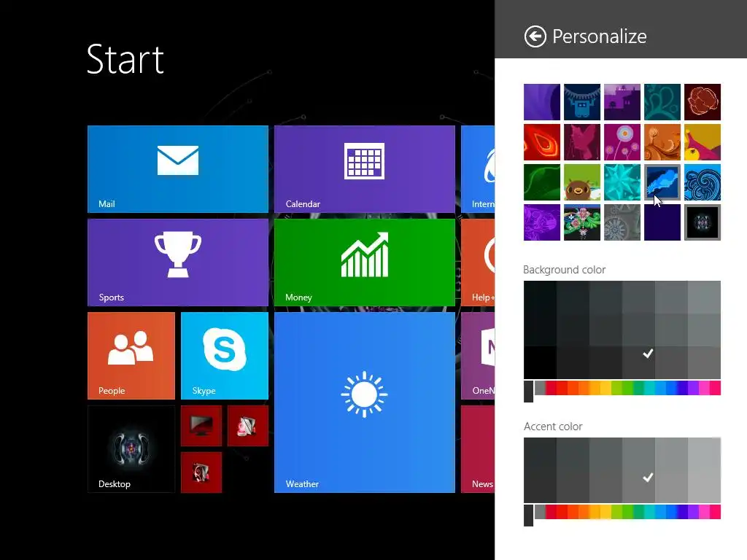Viewport: 747px width, 560px height.
Task: Launch the Sports tile with trophy
Action: (178, 262)
